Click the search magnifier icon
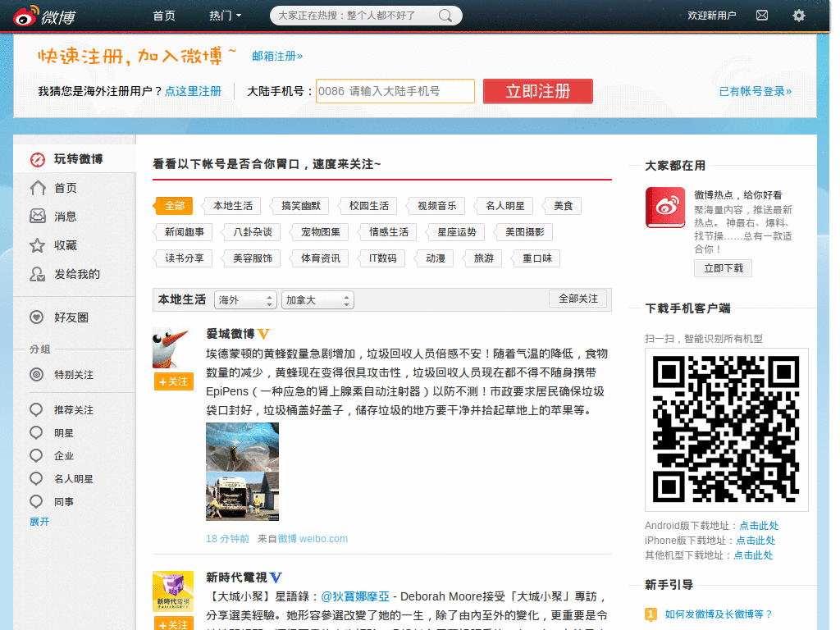 (x=445, y=16)
